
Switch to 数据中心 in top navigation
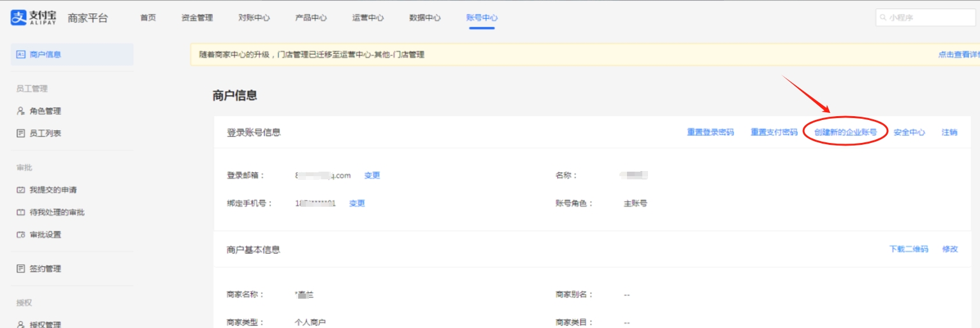(425, 18)
